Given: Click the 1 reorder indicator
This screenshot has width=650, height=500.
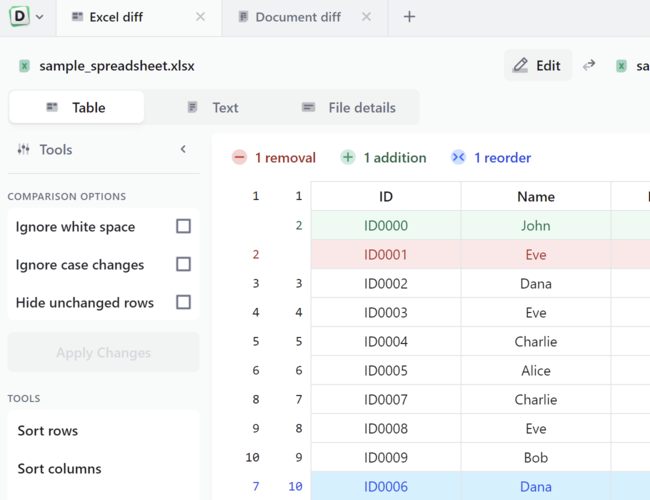Looking at the screenshot, I should pos(491,158).
